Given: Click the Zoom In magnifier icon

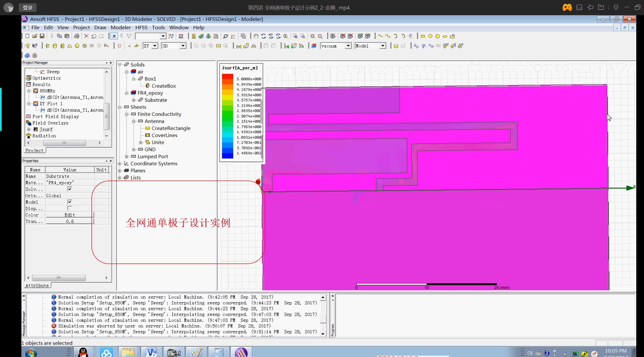Looking at the screenshot, I should click(x=295, y=36).
